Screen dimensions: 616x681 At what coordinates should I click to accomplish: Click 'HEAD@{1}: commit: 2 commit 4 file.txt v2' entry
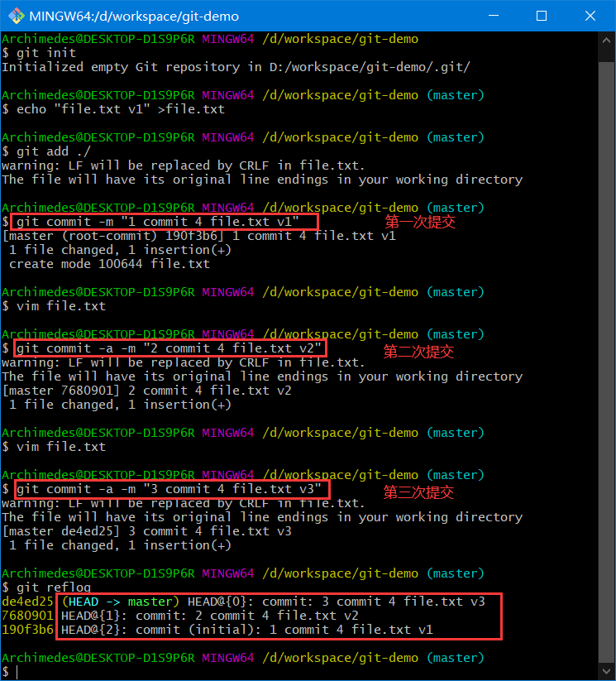[x=210, y=616]
